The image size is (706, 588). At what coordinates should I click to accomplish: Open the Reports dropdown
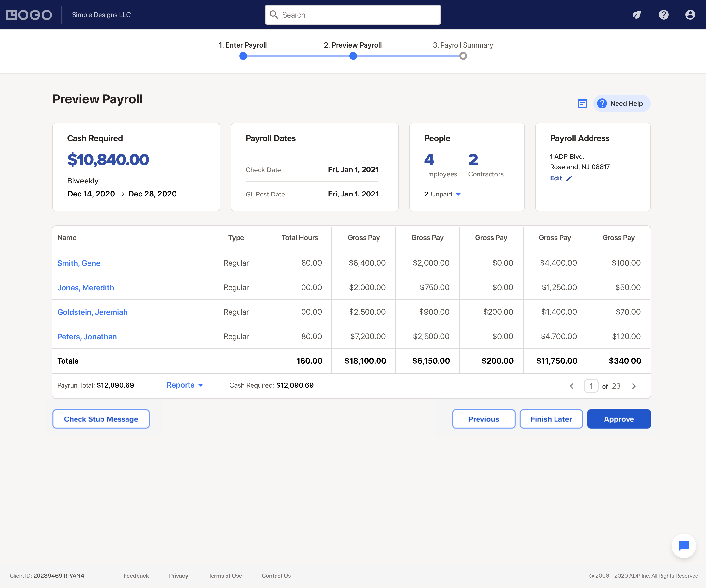185,385
